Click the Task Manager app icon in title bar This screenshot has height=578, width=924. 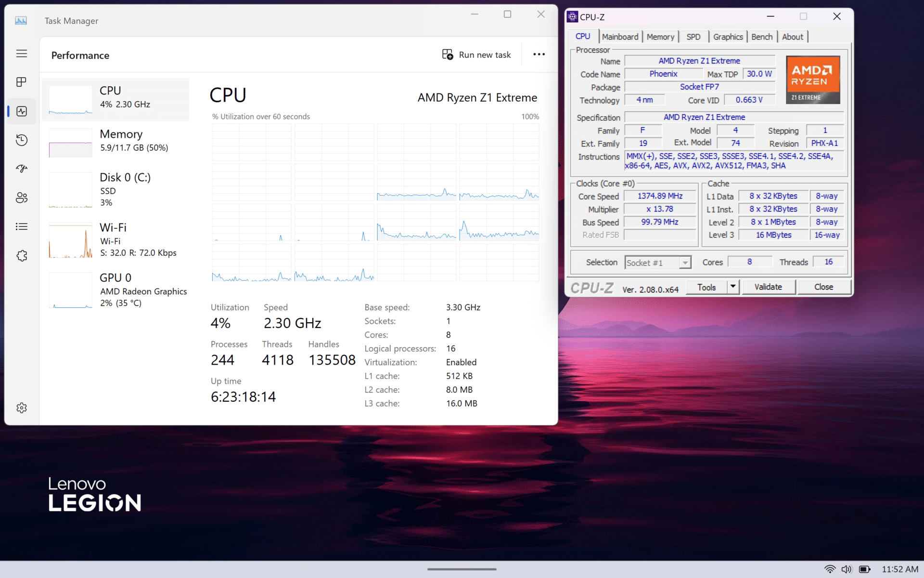pyautogui.click(x=21, y=21)
